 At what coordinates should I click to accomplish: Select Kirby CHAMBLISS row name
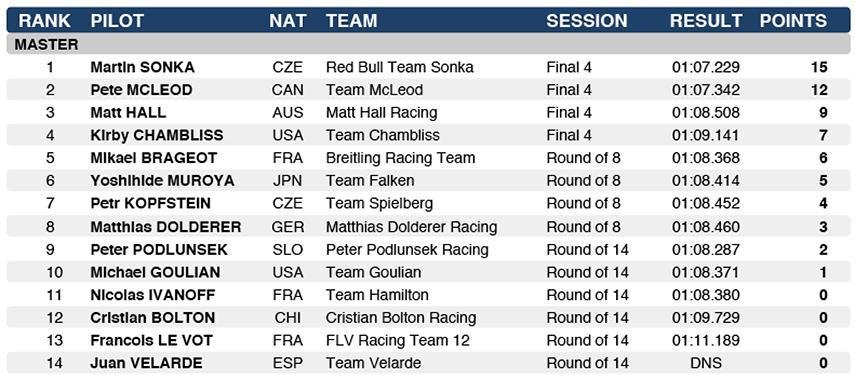coord(156,135)
